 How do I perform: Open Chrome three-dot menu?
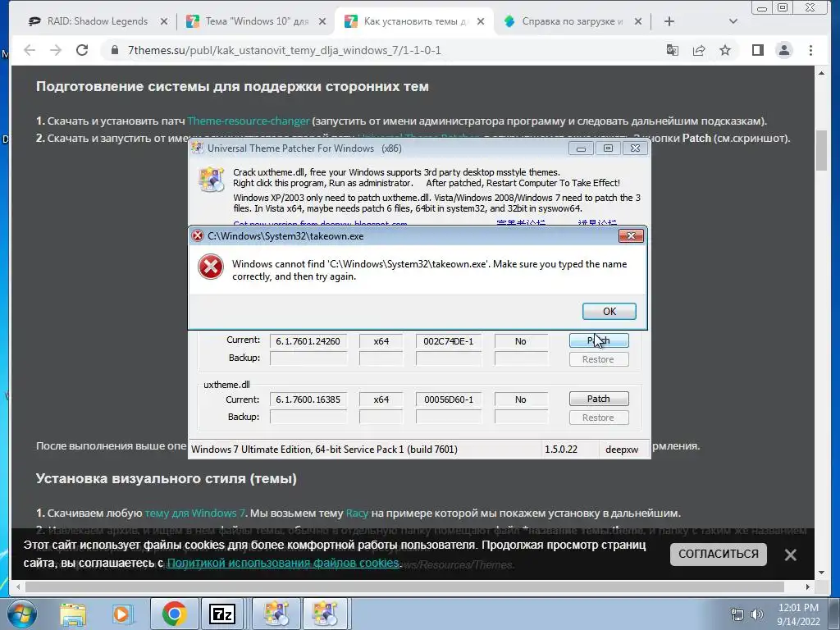[x=810, y=50]
